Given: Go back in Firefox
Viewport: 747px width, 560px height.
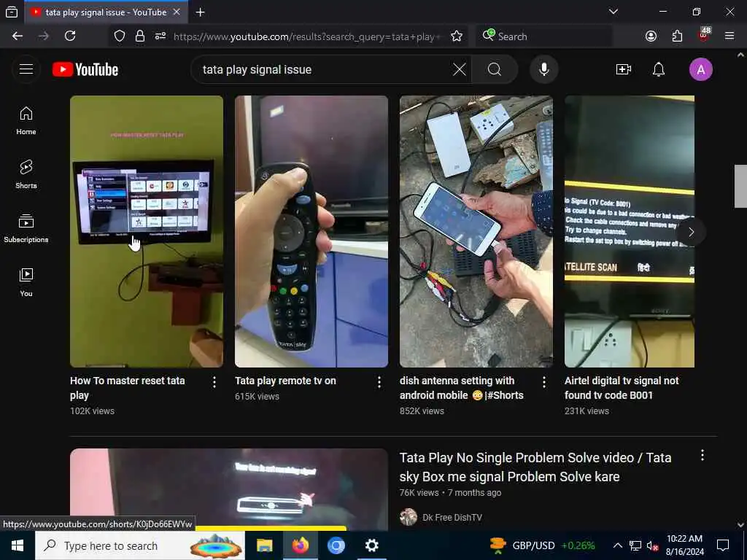Looking at the screenshot, I should pos(18,36).
